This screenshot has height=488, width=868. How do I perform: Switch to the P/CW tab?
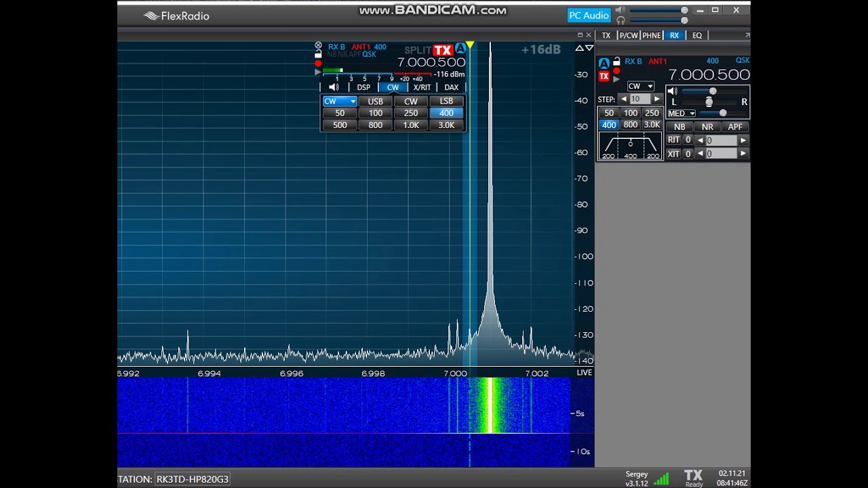pos(629,35)
